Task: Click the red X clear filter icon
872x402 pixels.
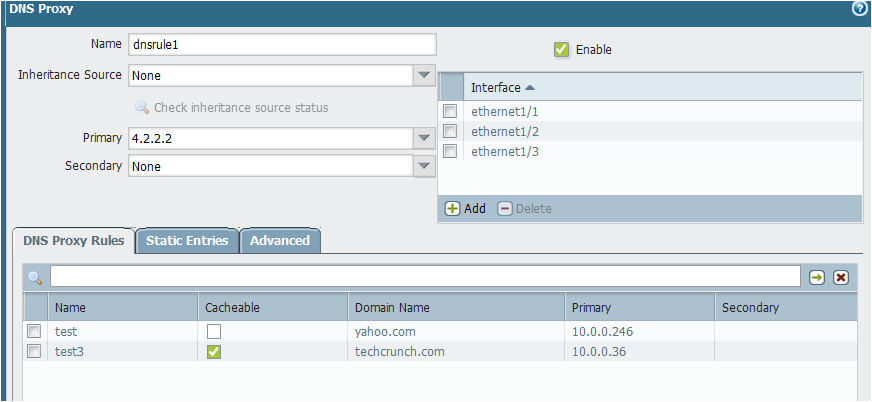Action: (841, 277)
